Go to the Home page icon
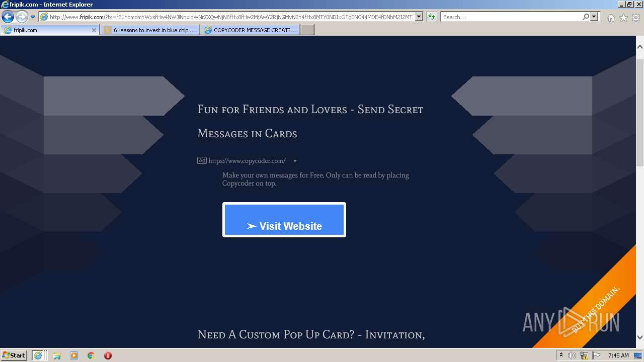 tap(611, 18)
